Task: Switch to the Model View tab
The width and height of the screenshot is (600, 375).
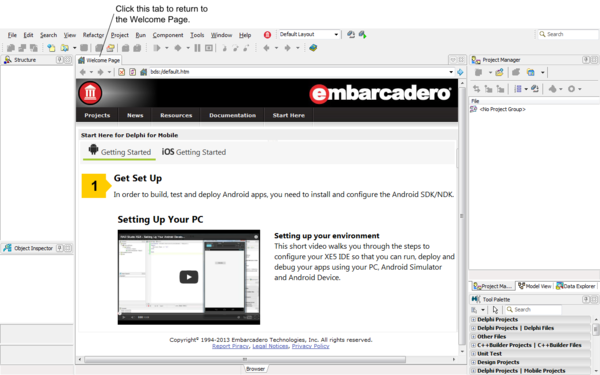Action: pos(535,286)
